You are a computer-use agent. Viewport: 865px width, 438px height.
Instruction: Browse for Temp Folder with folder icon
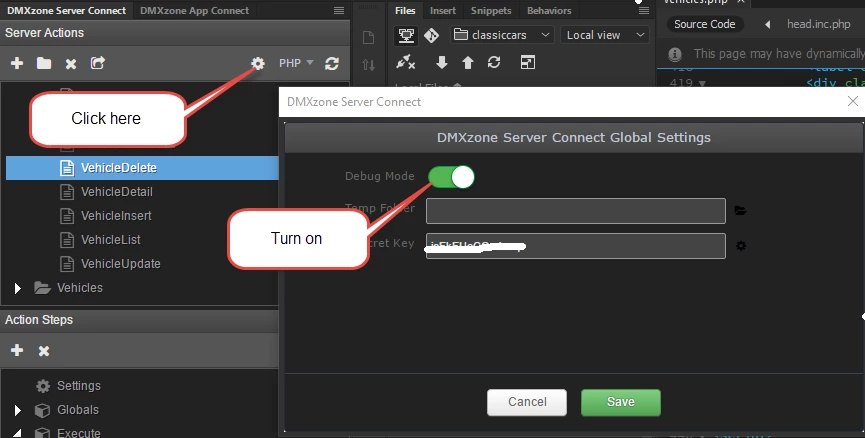coord(740,211)
